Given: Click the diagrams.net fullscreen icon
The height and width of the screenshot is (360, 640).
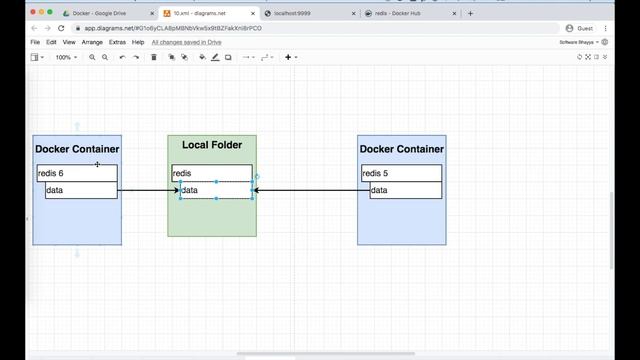Looking at the screenshot, I should tap(588, 57).
